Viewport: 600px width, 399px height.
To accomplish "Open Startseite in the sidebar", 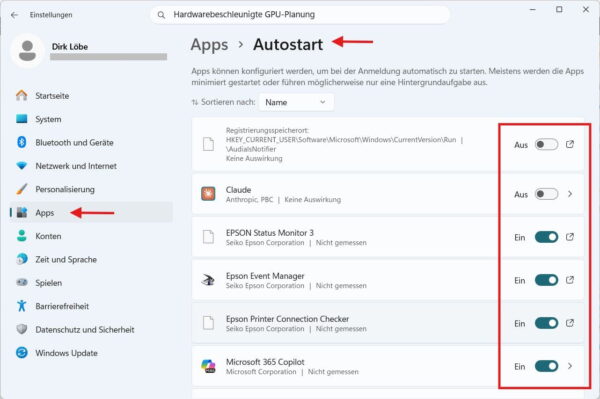I will (x=91, y=96).
